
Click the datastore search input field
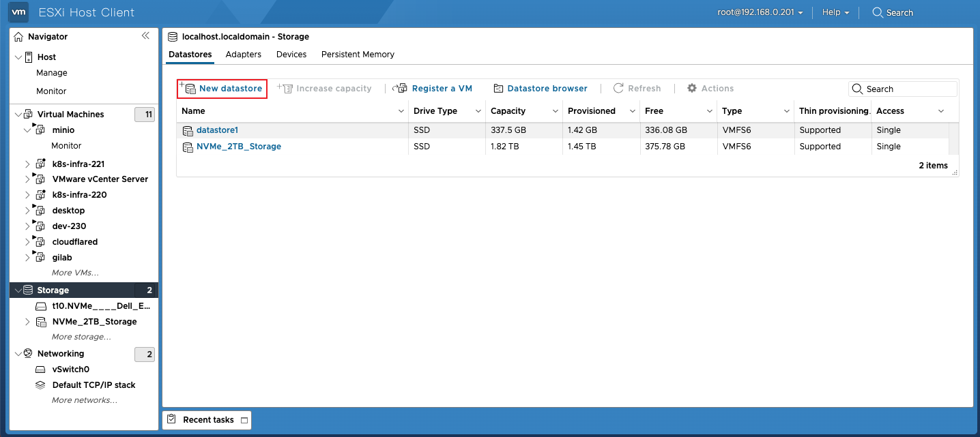point(903,89)
